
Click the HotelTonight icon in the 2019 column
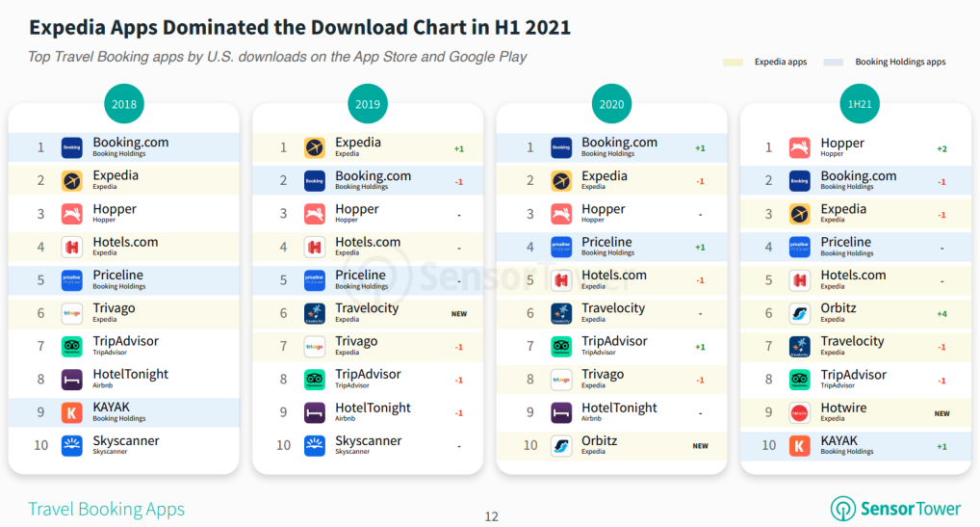click(315, 412)
